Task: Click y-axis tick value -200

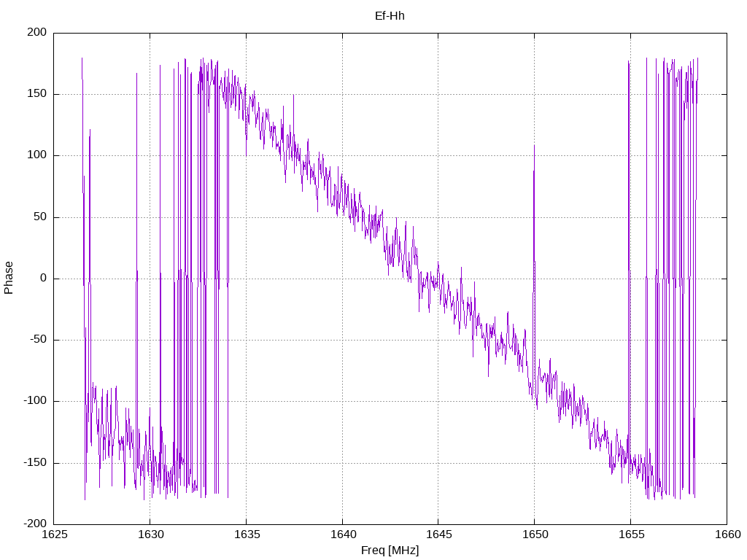Action: pyautogui.click(x=35, y=524)
